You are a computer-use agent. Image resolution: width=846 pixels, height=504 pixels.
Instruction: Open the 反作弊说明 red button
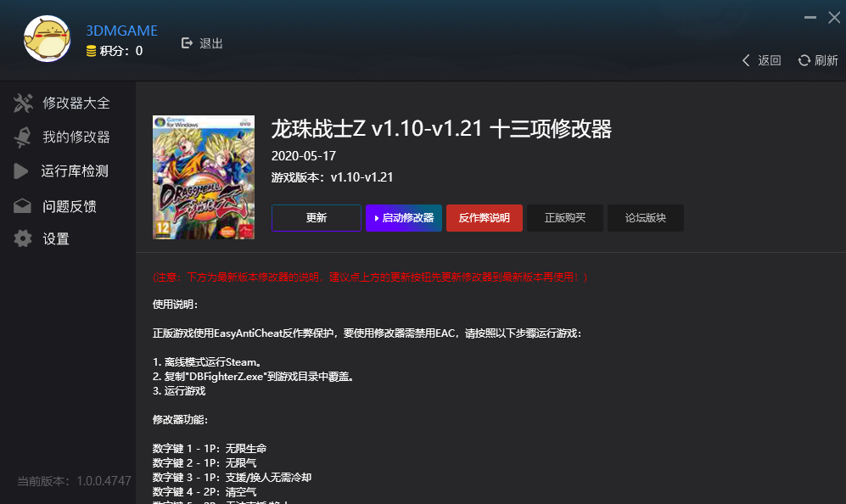pyautogui.click(x=484, y=218)
